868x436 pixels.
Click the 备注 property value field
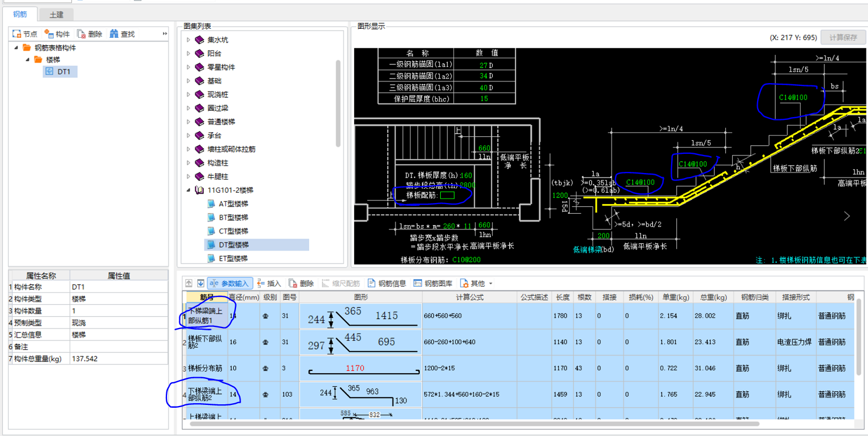point(119,347)
